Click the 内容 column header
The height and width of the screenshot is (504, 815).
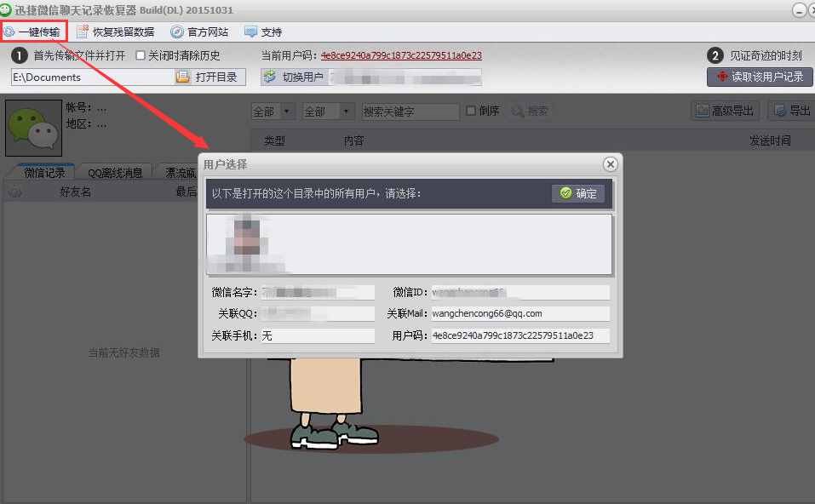click(x=354, y=140)
